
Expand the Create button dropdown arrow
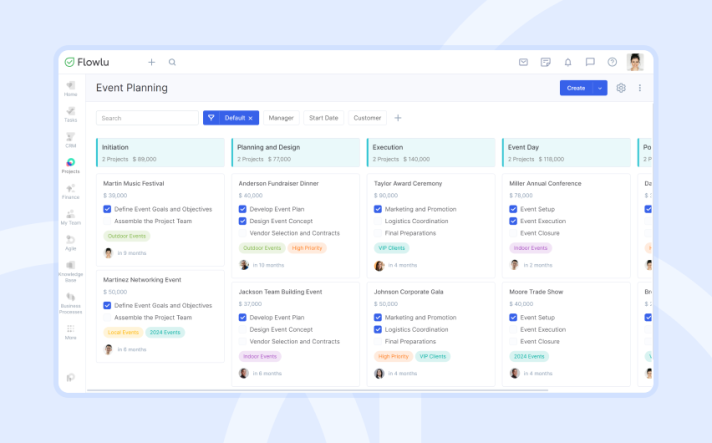600,88
